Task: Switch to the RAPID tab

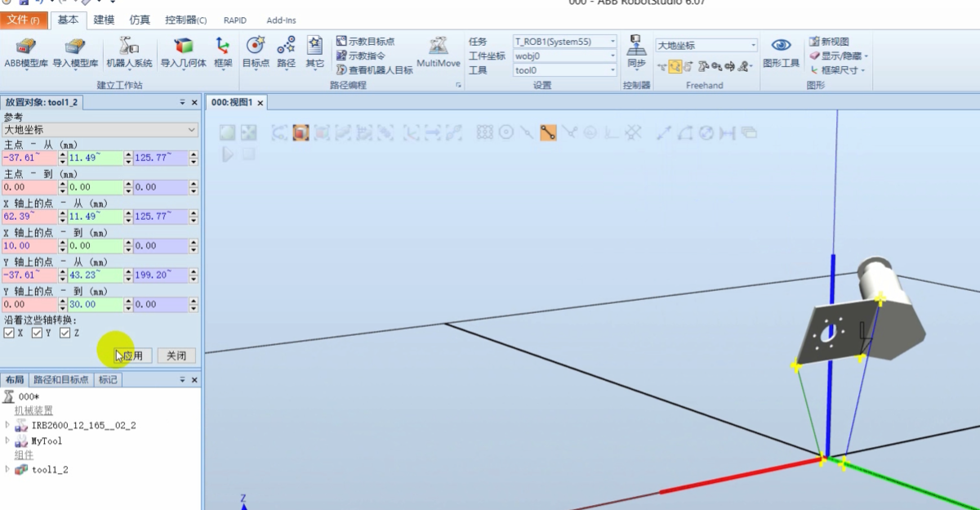Action: point(235,20)
